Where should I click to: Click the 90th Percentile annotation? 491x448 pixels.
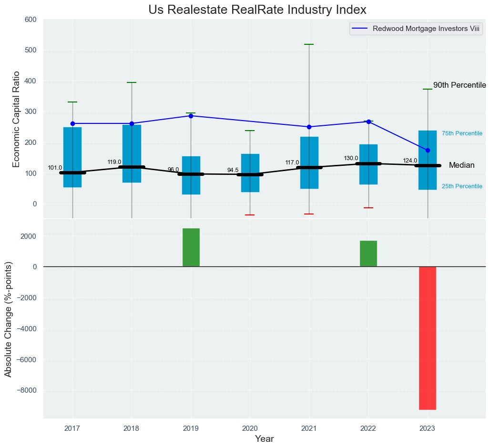(459, 85)
